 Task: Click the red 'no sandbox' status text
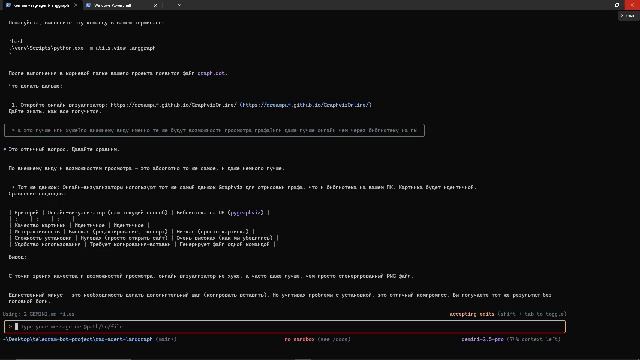(299, 339)
